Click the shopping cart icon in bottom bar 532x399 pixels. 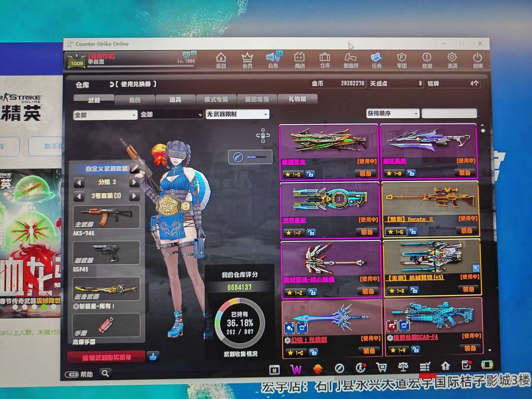click(381, 367)
